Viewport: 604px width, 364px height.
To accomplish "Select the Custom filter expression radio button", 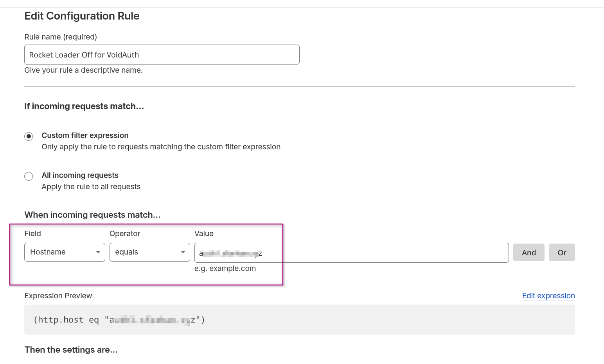I will point(29,136).
